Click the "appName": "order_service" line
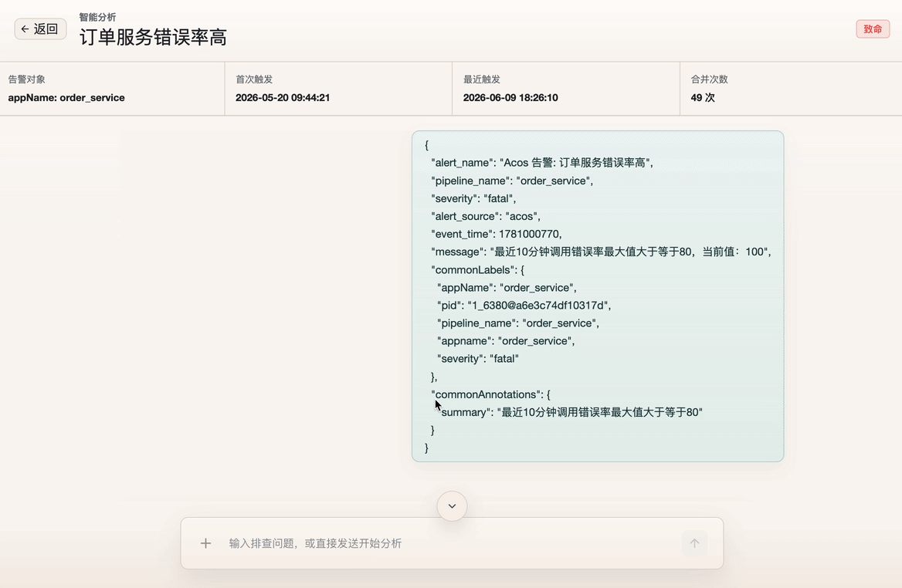Screen dimensions: 902x588 point(507,287)
